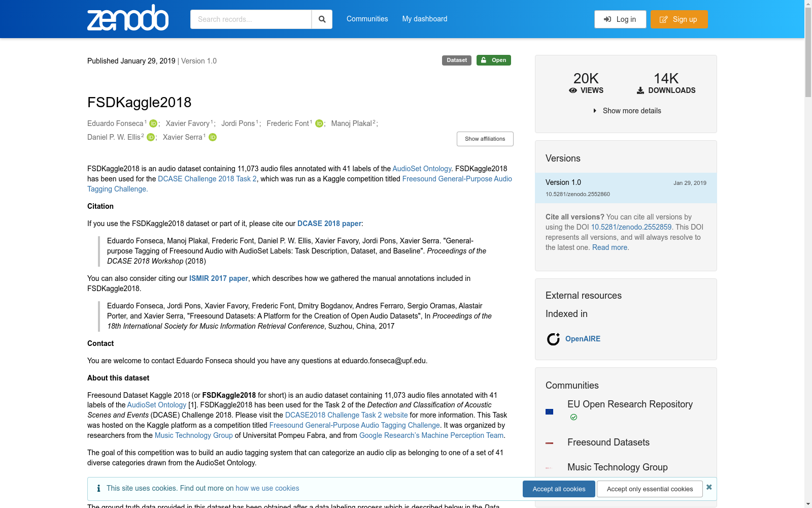Click the 10.5281/zenodo.2552860 DOI text
Image resolution: width=812 pixels, height=508 pixels.
pyautogui.click(x=578, y=194)
